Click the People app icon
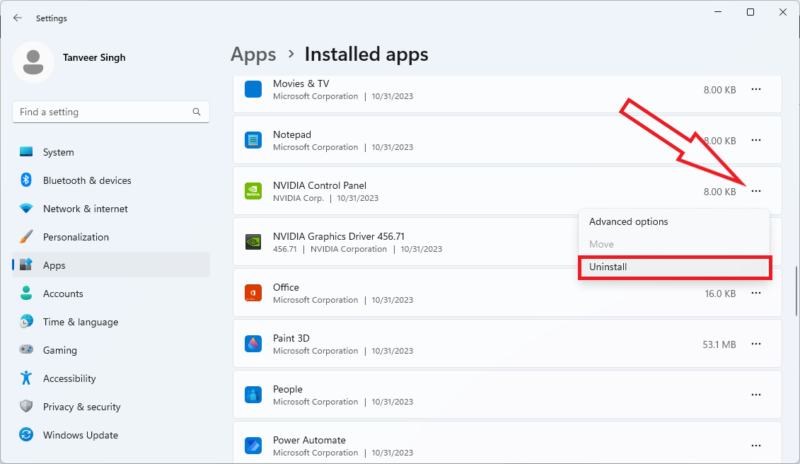This screenshot has width=800, height=464. [x=253, y=395]
